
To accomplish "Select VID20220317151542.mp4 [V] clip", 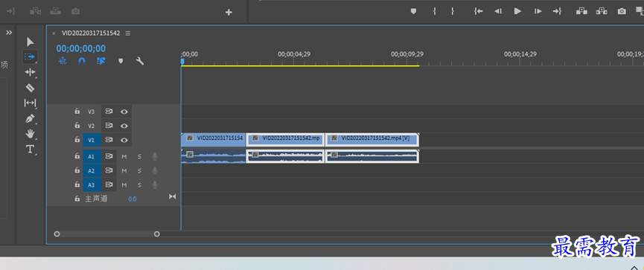I will (x=372, y=140).
